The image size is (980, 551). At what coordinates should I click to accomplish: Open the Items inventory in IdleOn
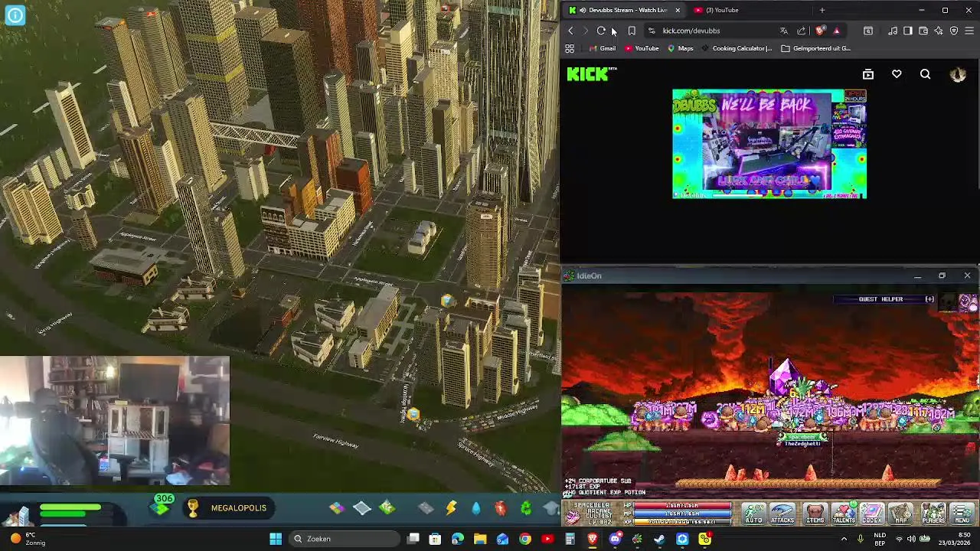(815, 514)
